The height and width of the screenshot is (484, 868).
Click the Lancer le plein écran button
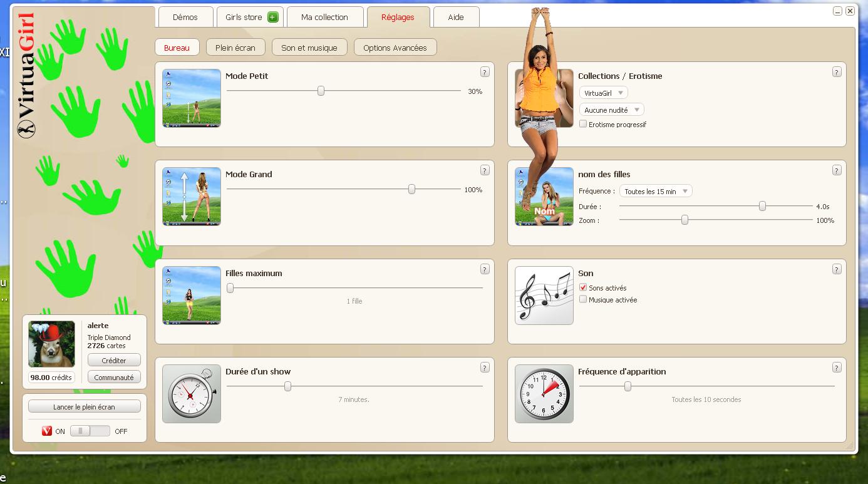click(x=84, y=407)
